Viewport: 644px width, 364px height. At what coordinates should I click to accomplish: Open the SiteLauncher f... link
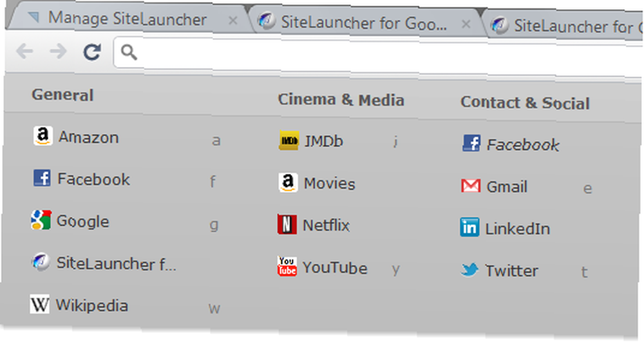(x=116, y=263)
